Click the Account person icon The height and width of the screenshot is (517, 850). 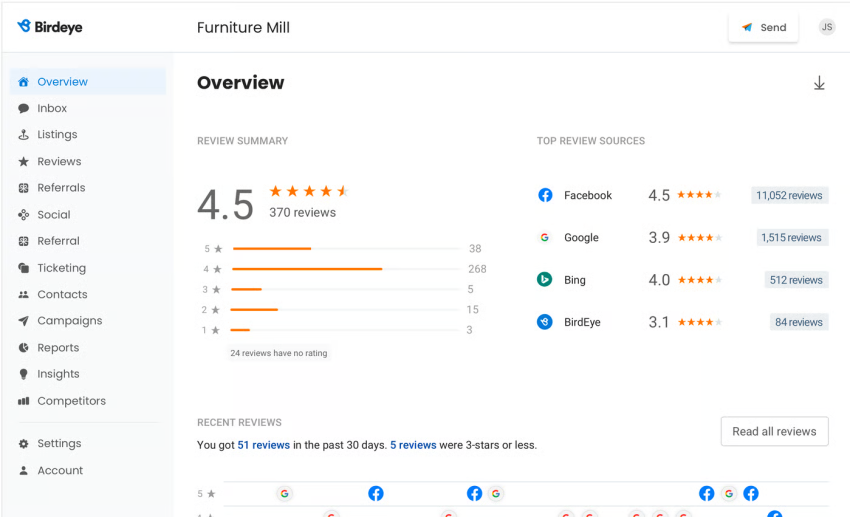point(23,470)
